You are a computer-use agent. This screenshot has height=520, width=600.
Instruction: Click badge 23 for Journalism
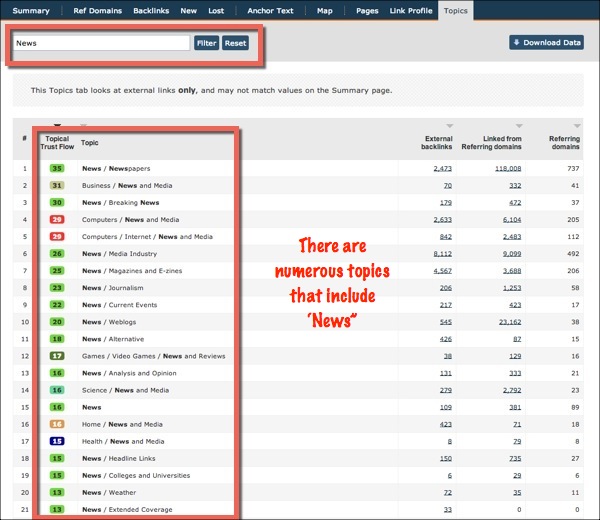pyautogui.click(x=57, y=288)
